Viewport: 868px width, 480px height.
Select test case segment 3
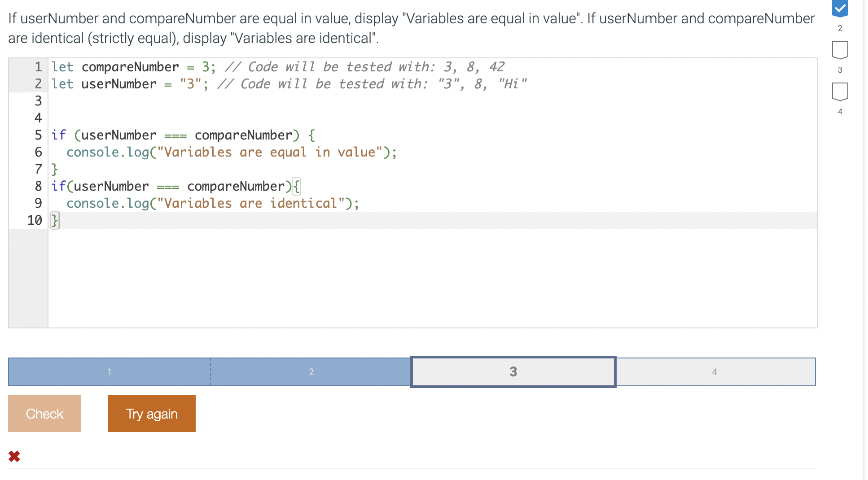[513, 371]
